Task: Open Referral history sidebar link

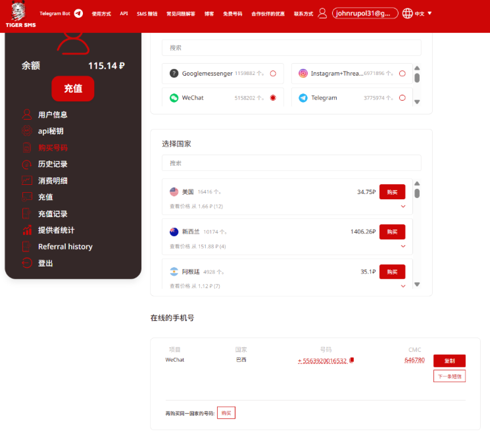Action: click(65, 247)
